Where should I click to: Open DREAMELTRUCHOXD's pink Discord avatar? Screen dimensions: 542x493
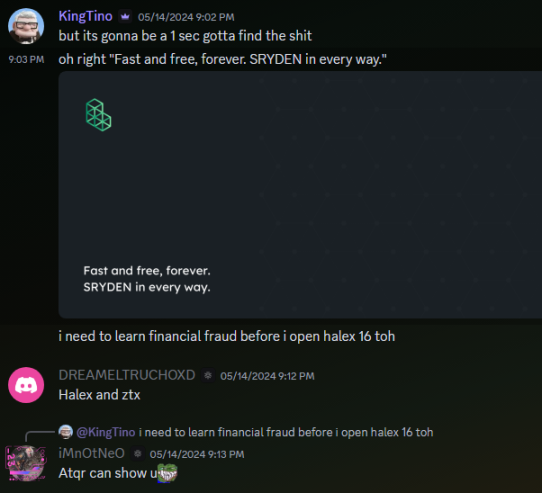(x=26, y=385)
